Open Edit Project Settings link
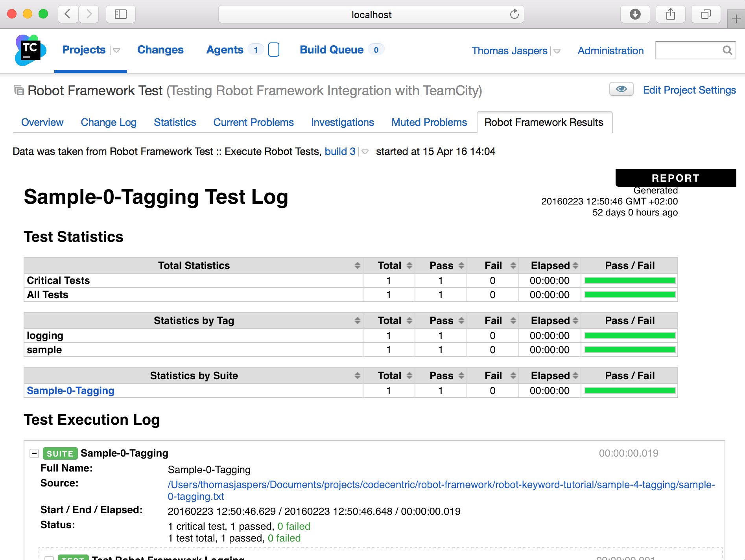The height and width of the screenshot is (560, 745). (x=689, y=90)
